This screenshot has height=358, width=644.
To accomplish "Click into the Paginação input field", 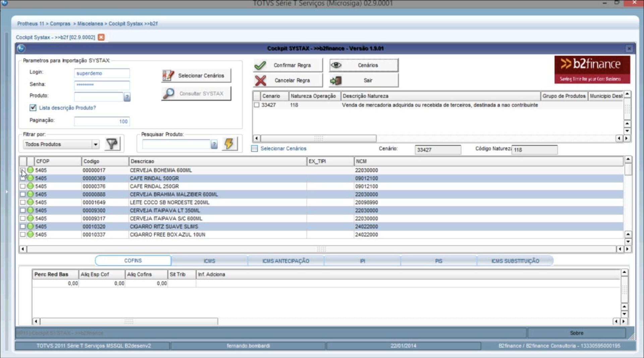I will [102, 121].
